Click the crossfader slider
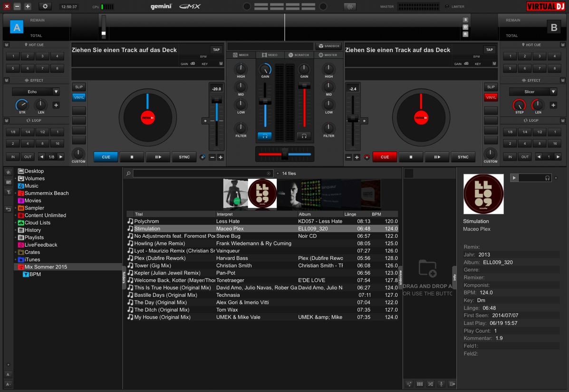Screen dimensions: 569x392 click(284, 154)
